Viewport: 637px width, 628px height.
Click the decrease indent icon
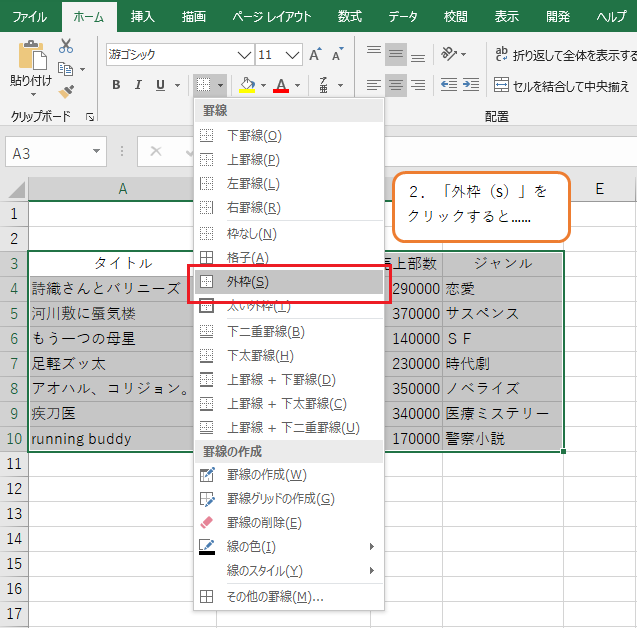pos(449,85)
